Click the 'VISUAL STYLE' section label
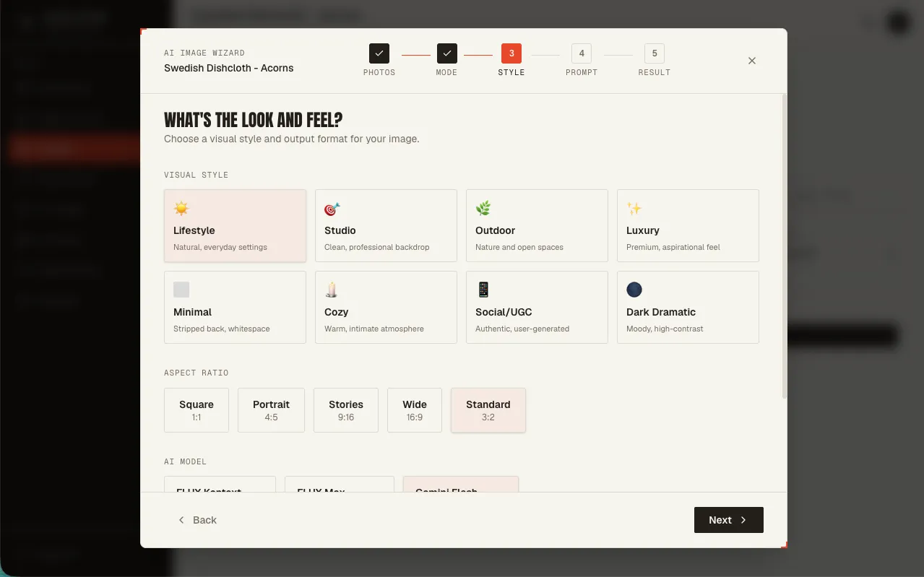This screenshot has width=924, height=577. pos(196,175)
